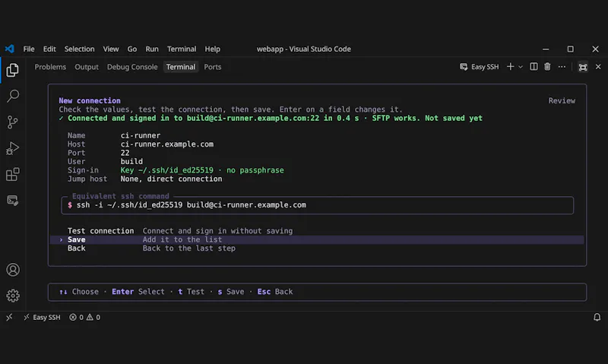Click the VS Code logo icon

10,49
